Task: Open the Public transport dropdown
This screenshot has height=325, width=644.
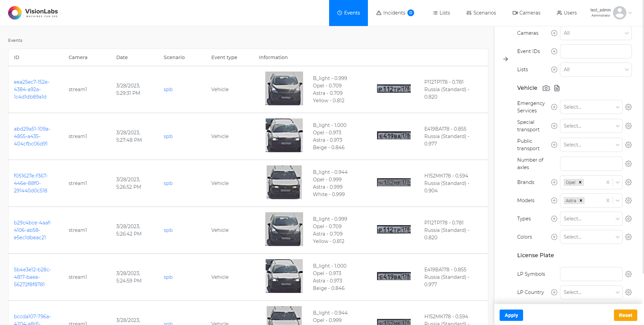Action: [591, 145]
